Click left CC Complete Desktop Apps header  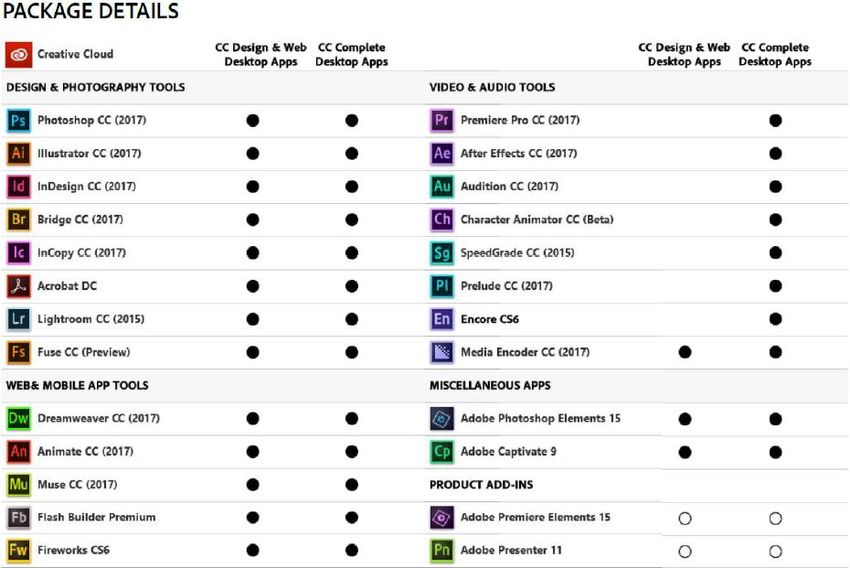click(351, 54)
